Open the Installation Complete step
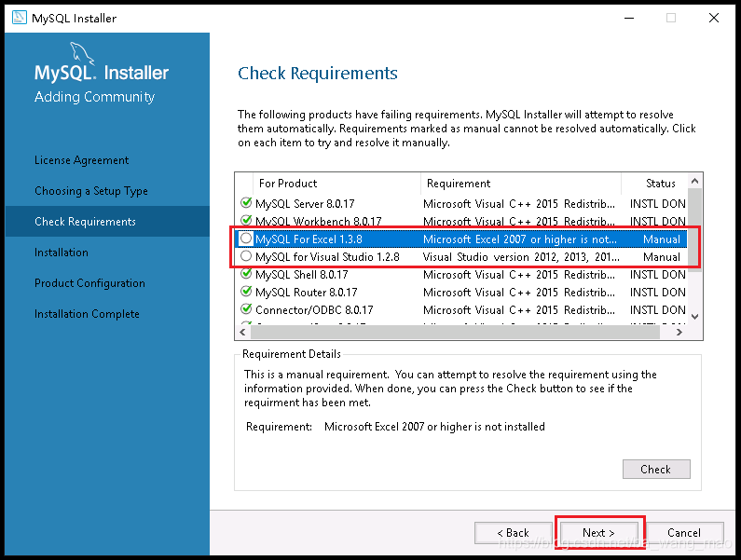Image resolution: width=741 pixels, height=560 pixels. tap(87, 314)
